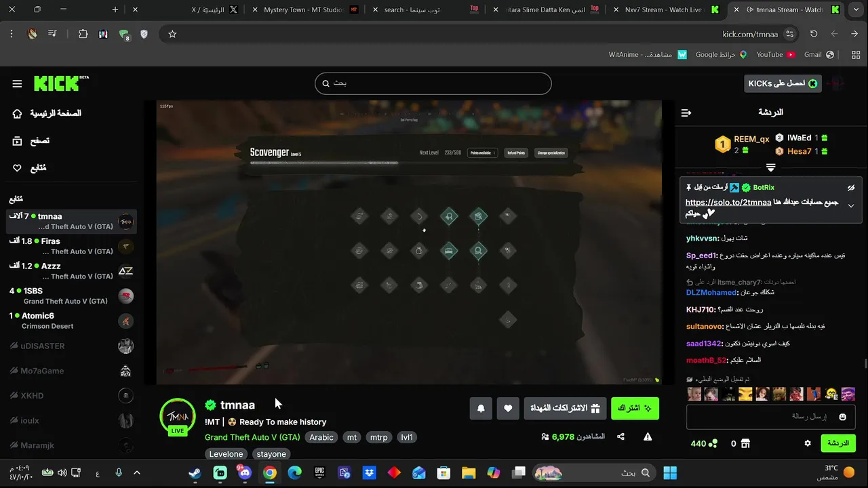Open Epic Games from taskbar
The width and height of the screenshot is (868, 488).
point(319,473)
